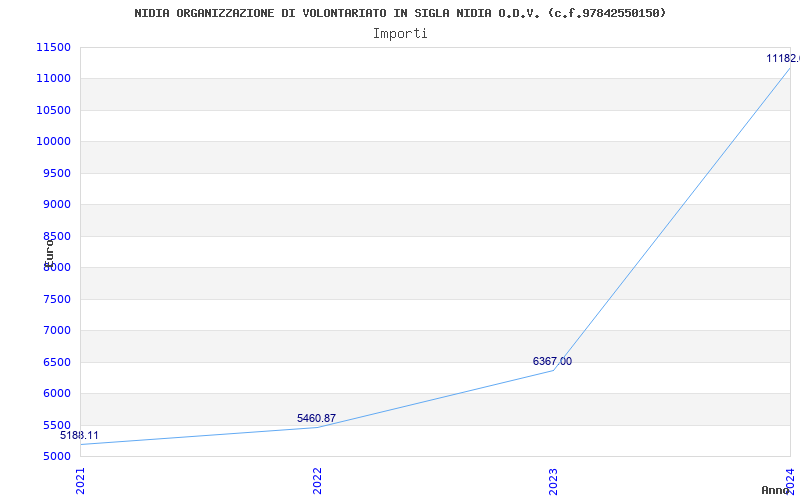Select the 5188.11 data label
This screenshot has height=500, width=800.
click(x=79, y=435)
